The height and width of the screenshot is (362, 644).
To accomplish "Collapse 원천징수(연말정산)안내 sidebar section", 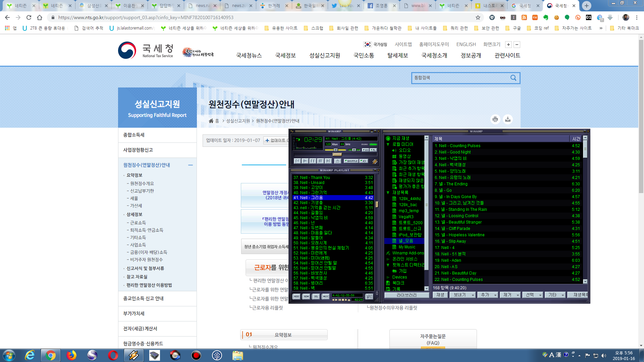I will tap(190, 165).
